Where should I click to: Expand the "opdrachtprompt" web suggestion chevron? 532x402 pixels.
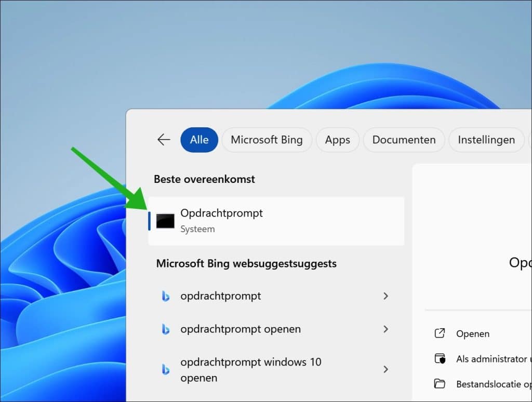(x=386, y=296)
